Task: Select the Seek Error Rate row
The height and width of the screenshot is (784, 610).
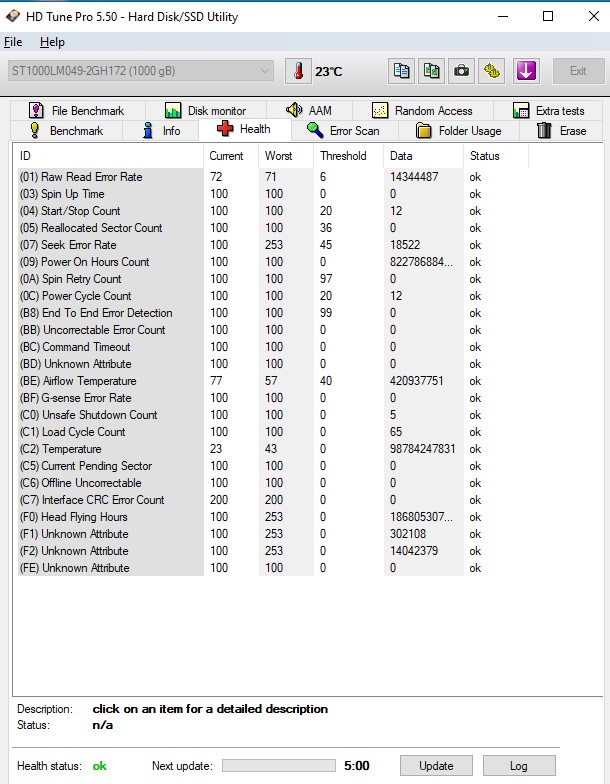Action: [273, 244]
